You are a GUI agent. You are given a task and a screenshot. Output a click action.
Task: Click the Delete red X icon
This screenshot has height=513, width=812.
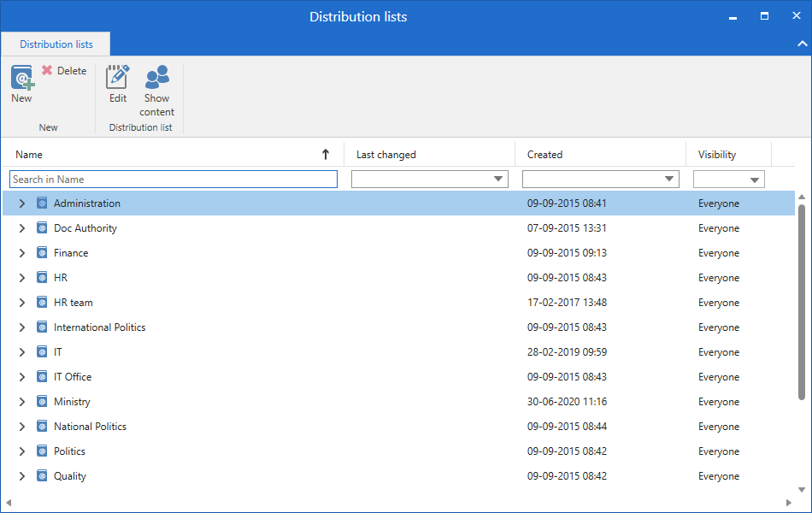tap(47, 70)
